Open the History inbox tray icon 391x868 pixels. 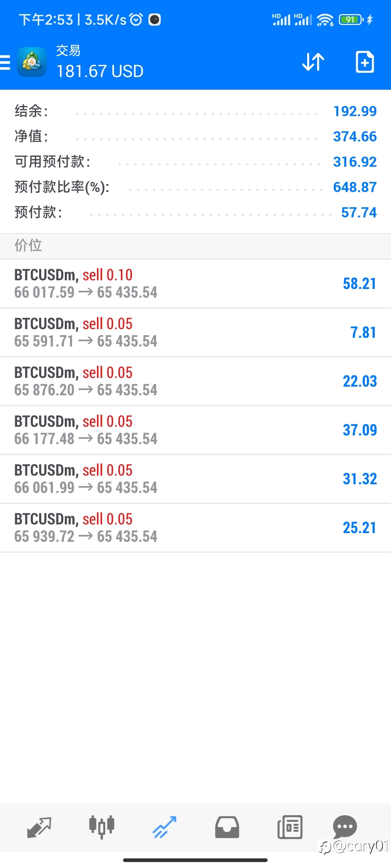(x=227, y=827)
